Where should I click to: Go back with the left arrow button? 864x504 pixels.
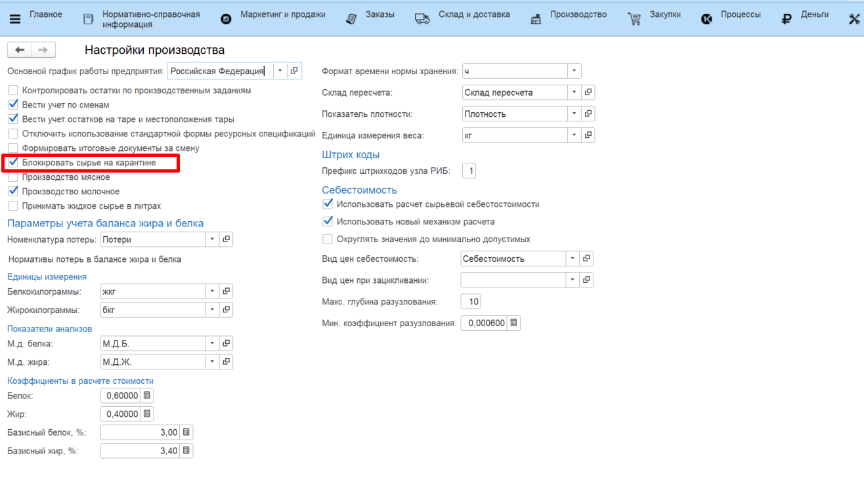(x=19, y=50)
